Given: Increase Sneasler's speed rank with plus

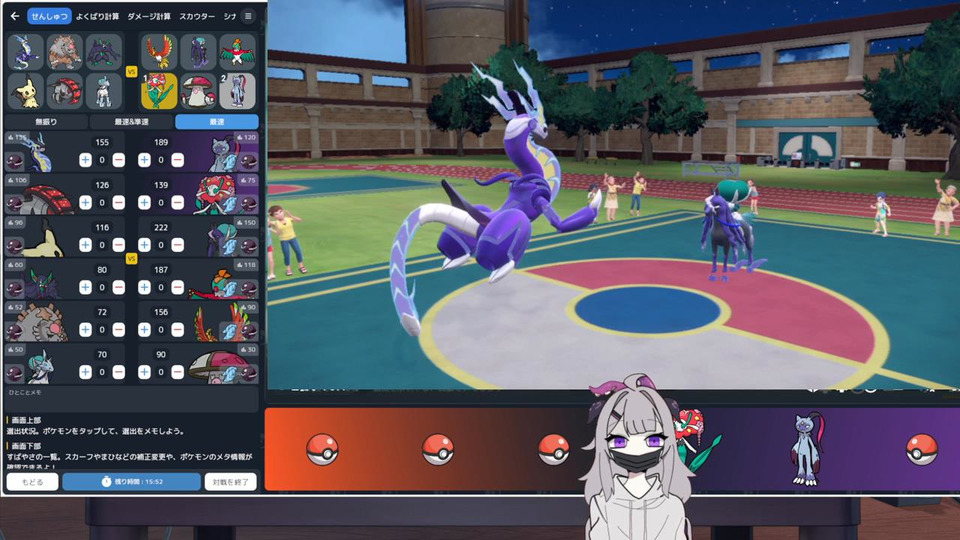Looking at the screenshot, I should (144, 160).
